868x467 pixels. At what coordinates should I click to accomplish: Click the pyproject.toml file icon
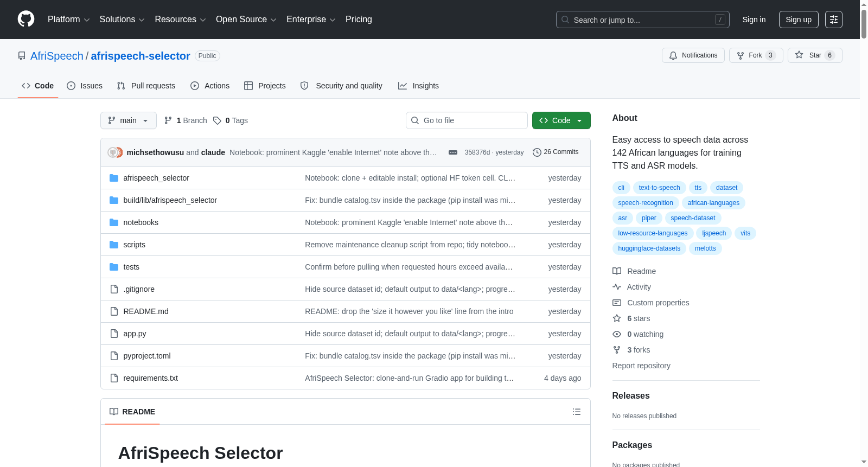click(114, 356)
